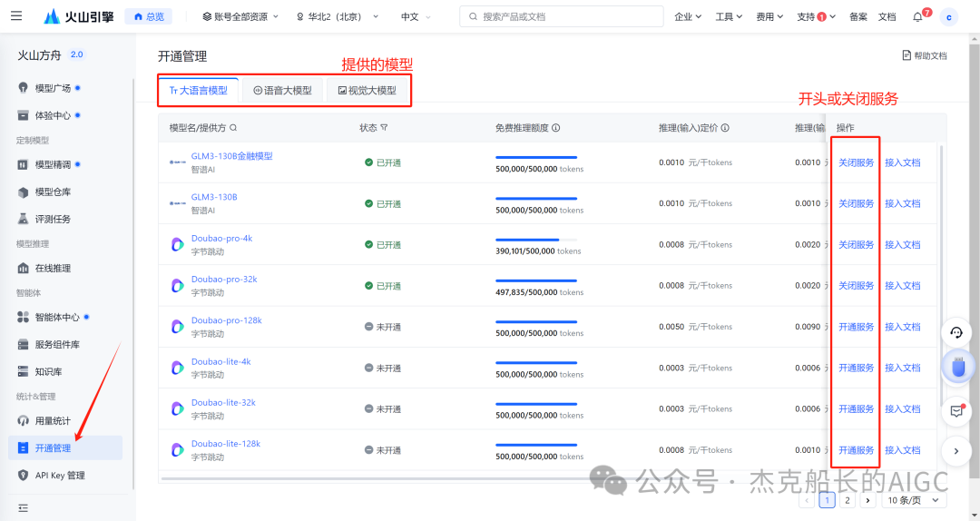
Task: Open the 状态 column filter icon
Action: click(x=384, y=128)
